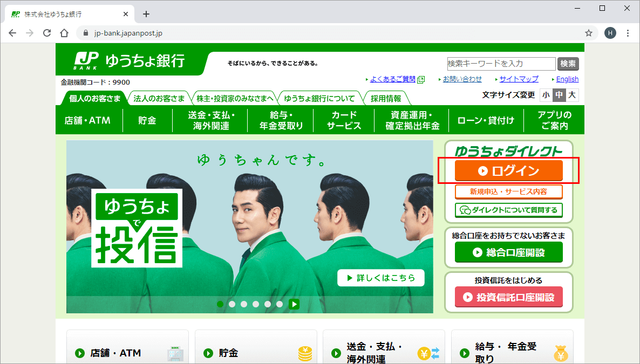Screen dimensions: 640x364
Task: Focus the 検索キーワードを入力 search field
Action: (501, 64)
